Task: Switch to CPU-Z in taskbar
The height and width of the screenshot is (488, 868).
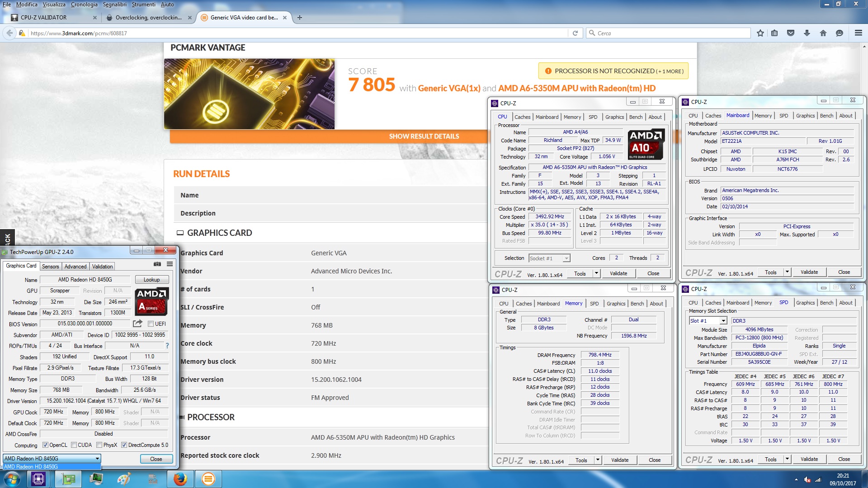Action: point(38,479)
